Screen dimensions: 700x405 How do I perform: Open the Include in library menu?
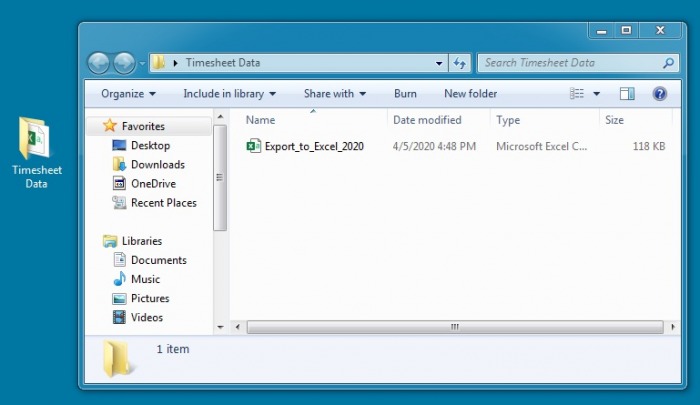point(229,94)
